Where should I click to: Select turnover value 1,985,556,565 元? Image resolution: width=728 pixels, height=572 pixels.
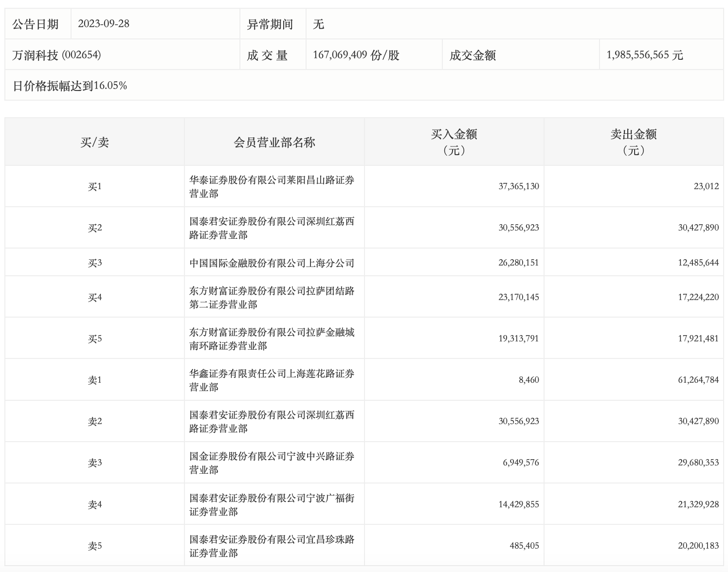pos(645,55)
